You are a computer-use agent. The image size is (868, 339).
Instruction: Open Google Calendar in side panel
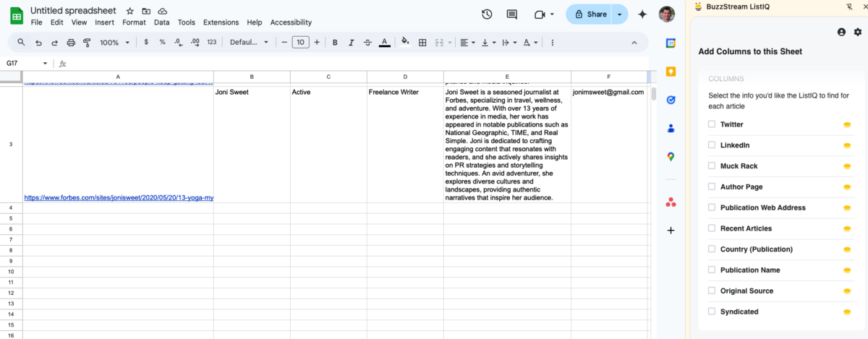(x=671, y=43)
